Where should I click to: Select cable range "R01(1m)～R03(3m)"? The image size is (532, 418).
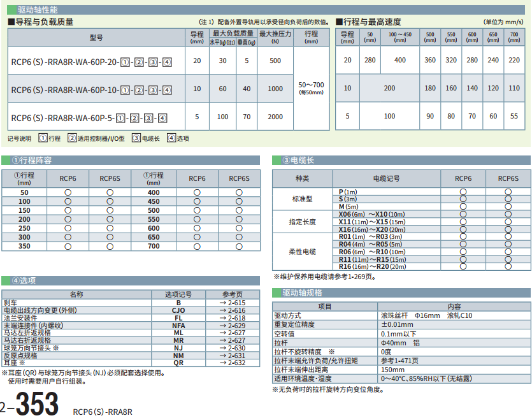click(370, 237)
